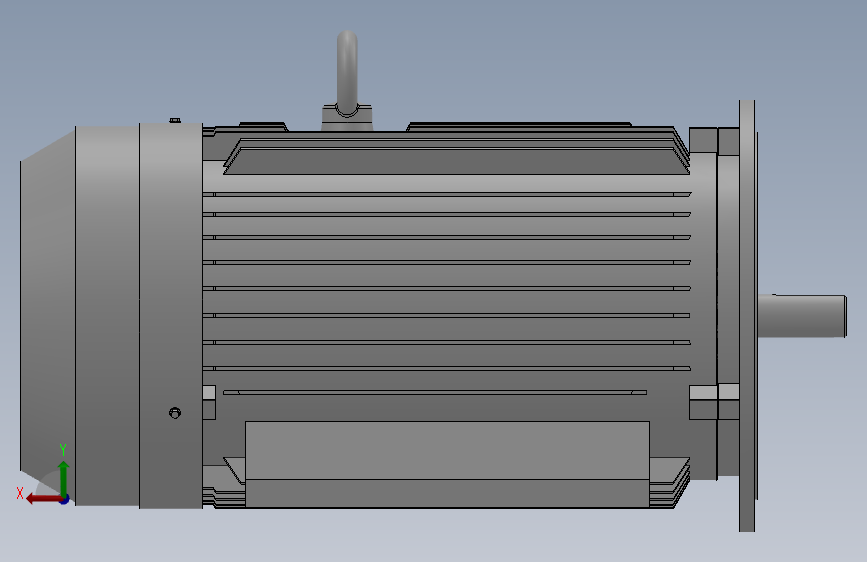
Task: Select the mounting flange disc beside the shaft
Action: (747, 316)
